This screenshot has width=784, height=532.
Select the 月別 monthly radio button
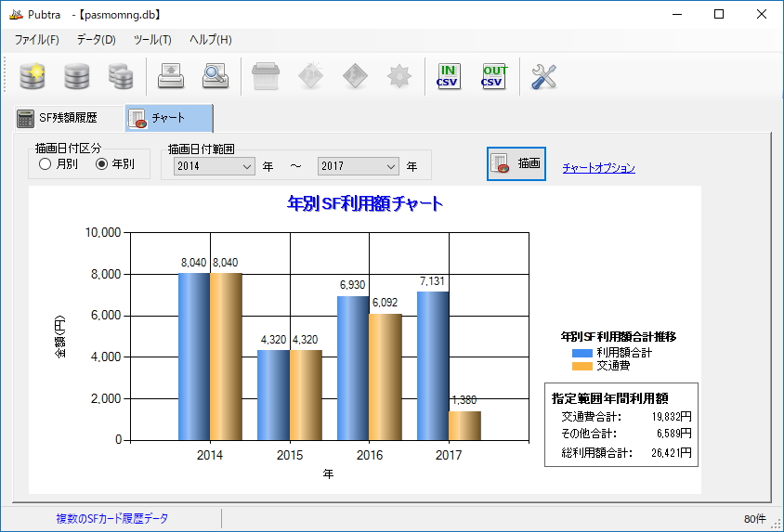coord(58,163)
